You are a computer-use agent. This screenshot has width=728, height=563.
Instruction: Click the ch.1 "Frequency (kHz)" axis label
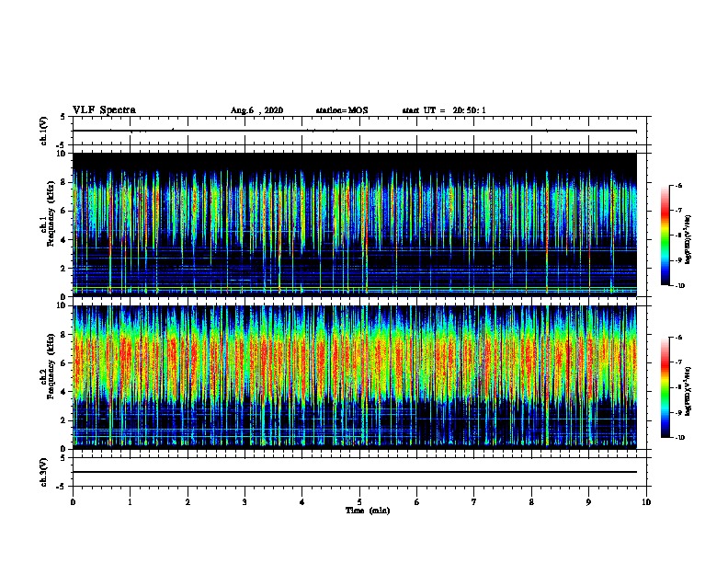pyautogui.click(x=51, y=213)
